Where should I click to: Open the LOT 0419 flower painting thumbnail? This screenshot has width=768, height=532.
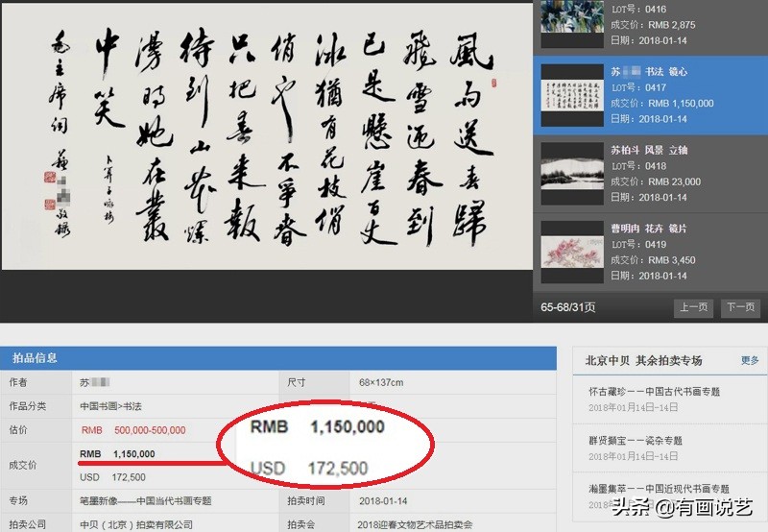(x=572, y=252)
